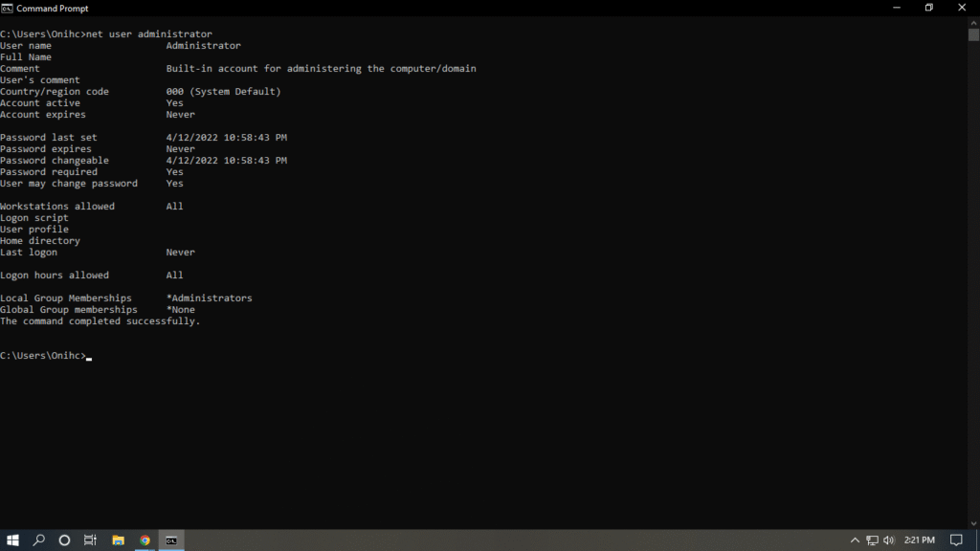Open the volume speaker control
The width and height of the screenshot is (980, 551).
click(888, 540)
